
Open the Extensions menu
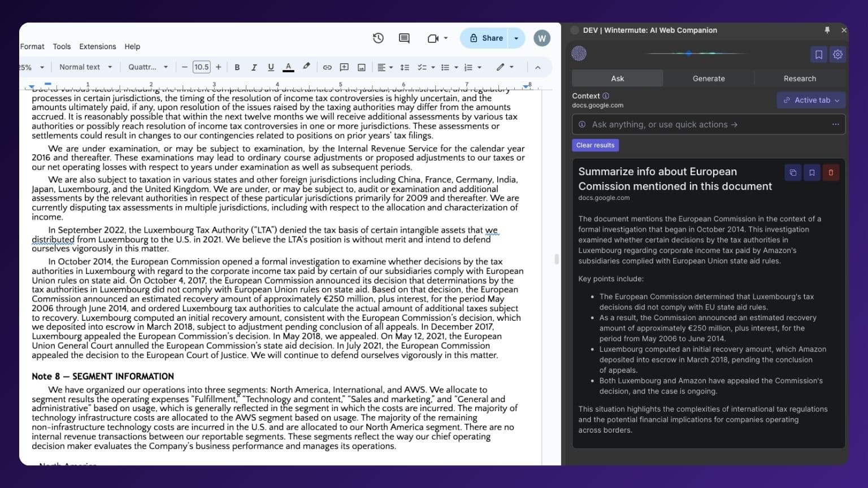pos(97,46)
